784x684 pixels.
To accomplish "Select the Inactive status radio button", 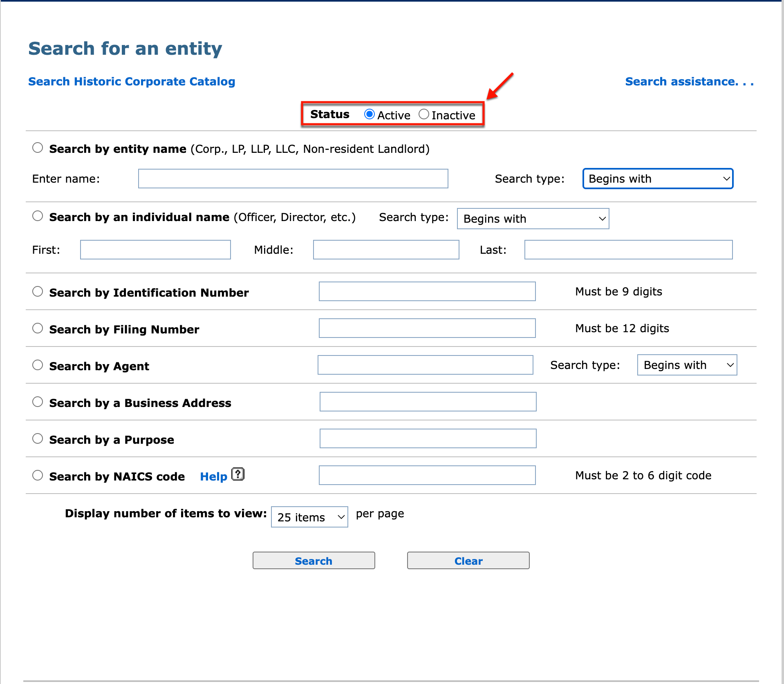I will point(424,114).
